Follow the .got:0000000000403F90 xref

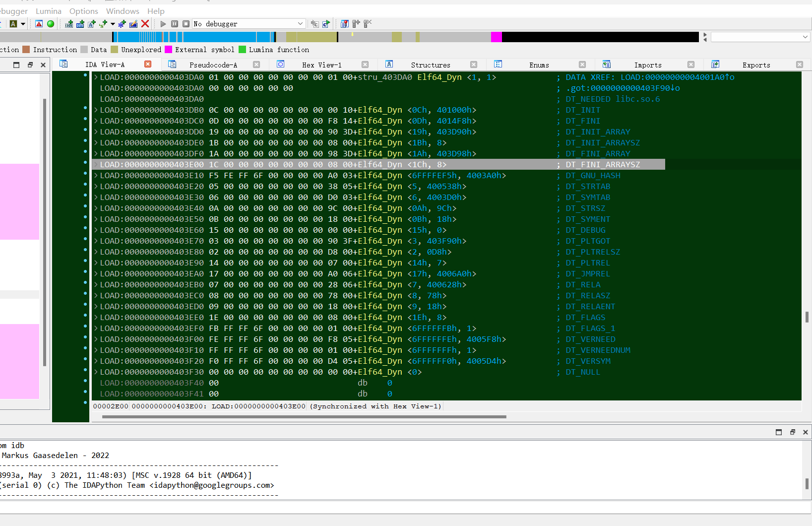click(622, 88)
